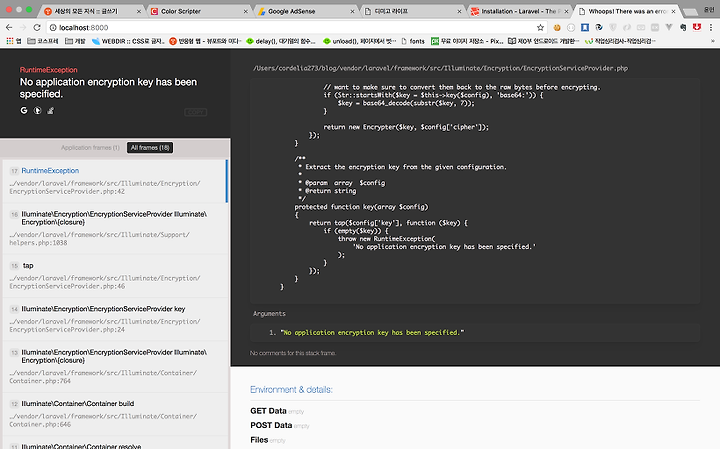The height and width of the screenshot is (449, 720).
Task: Click the RuntimeException title in header
Action: (x=48, y=70)
